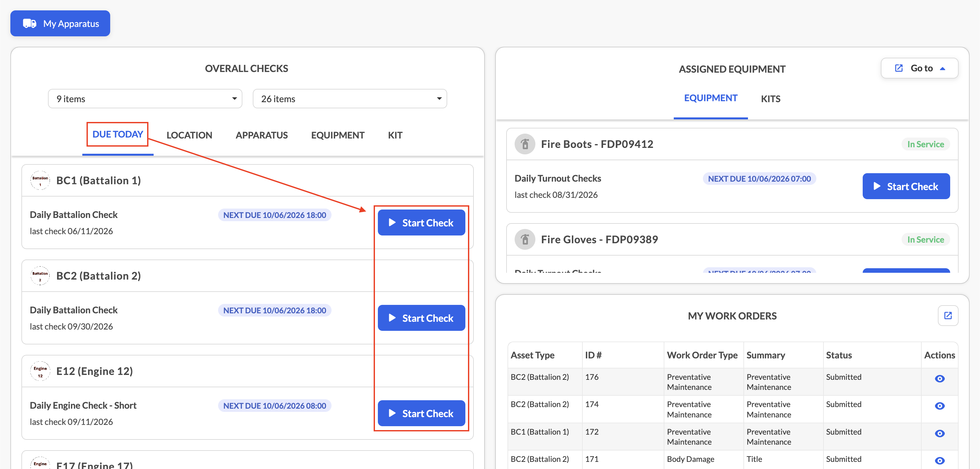This screenshot has height=469, width=980.
Task: Start check for E12 Engine 12
Action: [421, 413]
